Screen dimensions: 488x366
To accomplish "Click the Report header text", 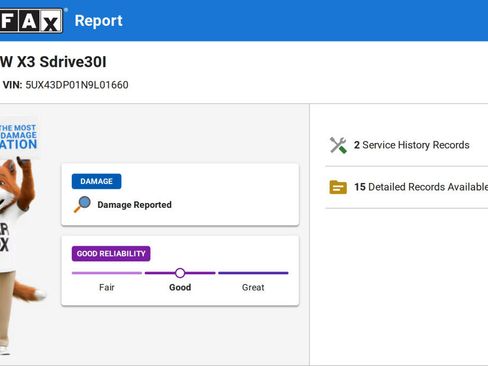I will coord(99,21).
